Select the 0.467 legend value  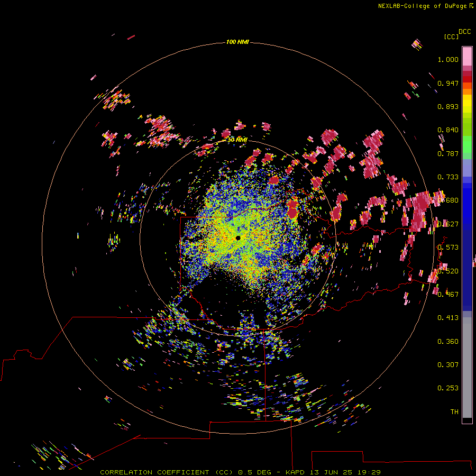[x=448, y=295]
